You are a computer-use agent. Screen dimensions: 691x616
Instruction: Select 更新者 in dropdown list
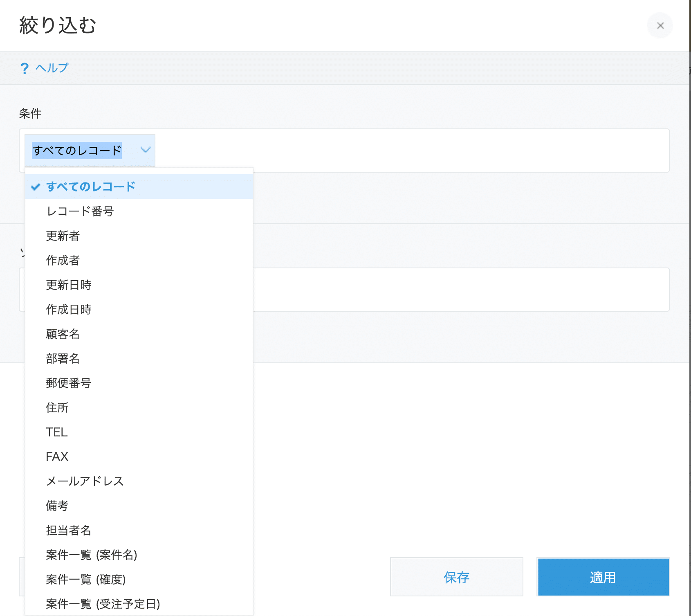click(x=63, y=236)
